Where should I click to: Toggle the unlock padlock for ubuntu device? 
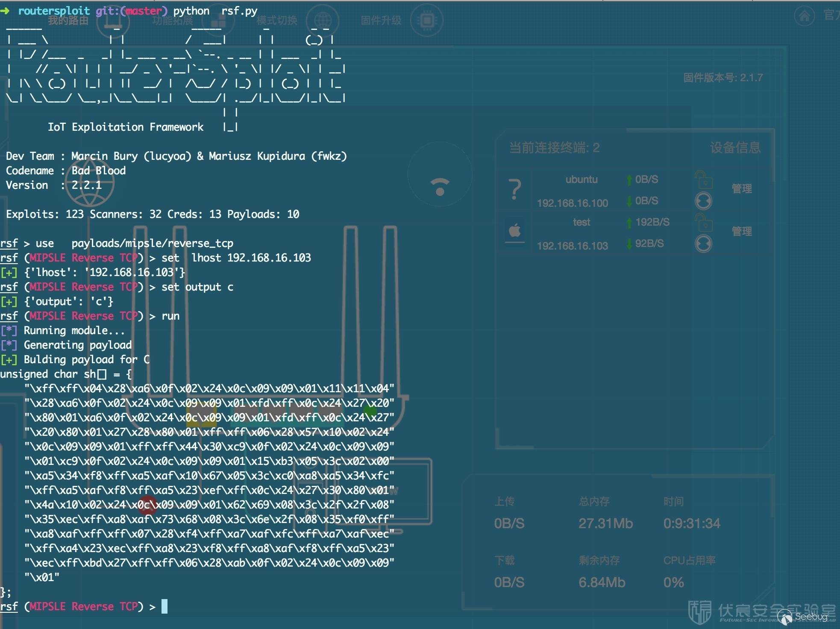(703, 179)
